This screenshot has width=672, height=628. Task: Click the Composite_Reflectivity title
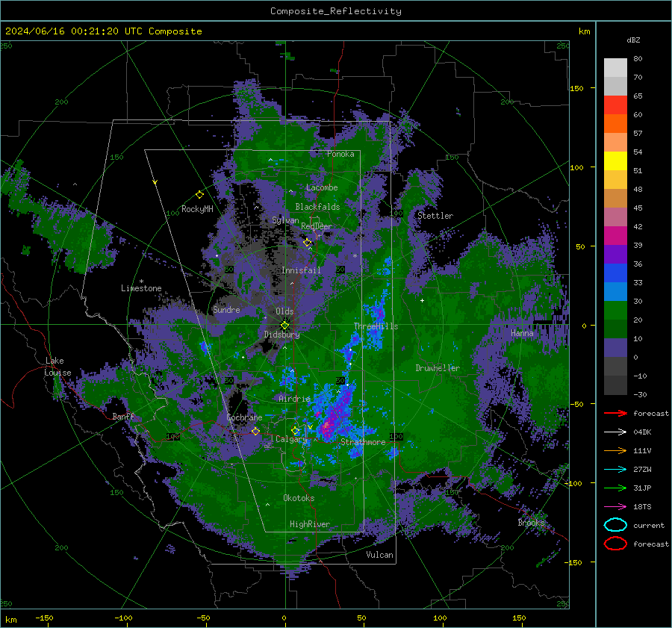336,11
